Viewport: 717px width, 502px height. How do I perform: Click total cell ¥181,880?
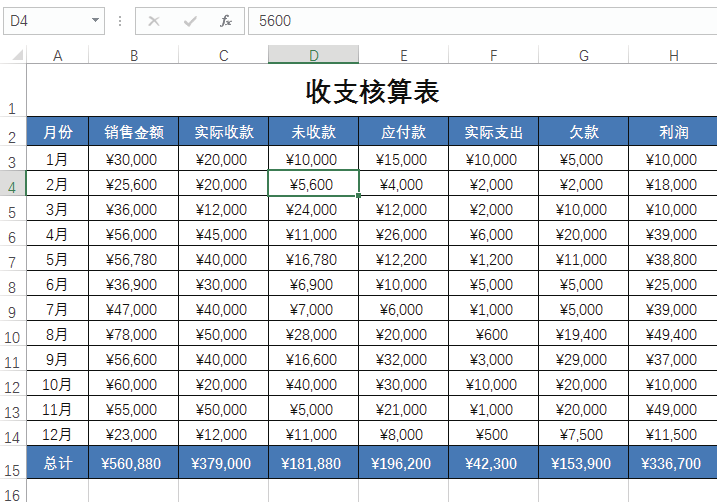pos(313,463)
